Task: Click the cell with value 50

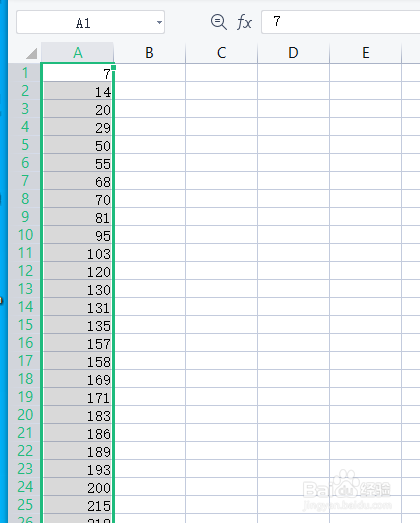Action: coord(78,145)
